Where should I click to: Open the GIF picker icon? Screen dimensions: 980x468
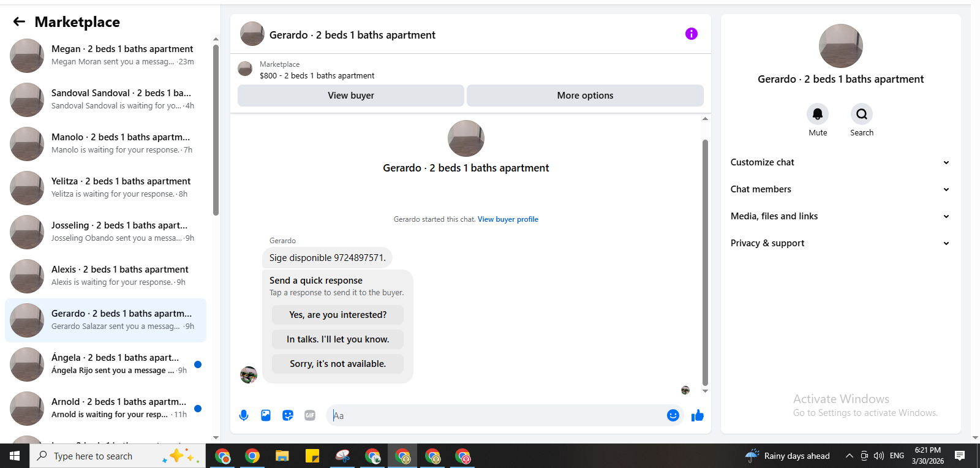coord(310,415)
